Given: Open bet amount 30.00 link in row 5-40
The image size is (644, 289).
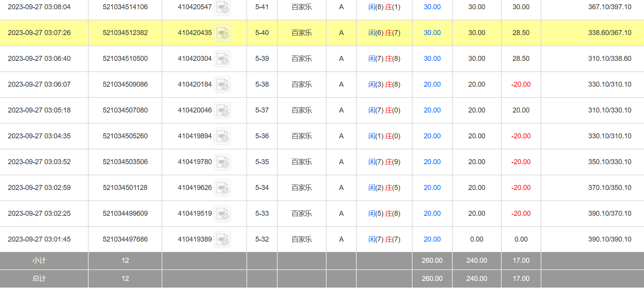Looking at the screenshot, I should (432, 33).
